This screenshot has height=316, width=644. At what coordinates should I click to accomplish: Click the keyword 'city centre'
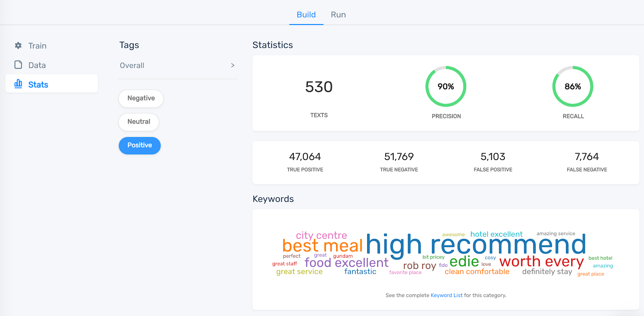pos(321,235)
